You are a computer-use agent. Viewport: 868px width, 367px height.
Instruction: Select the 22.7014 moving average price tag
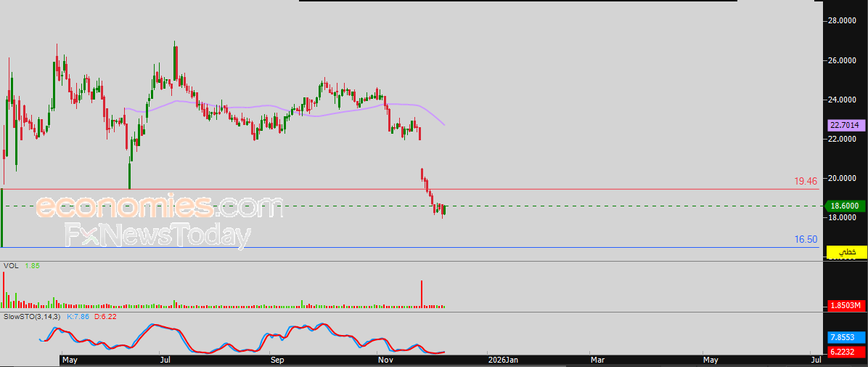pyautogui.click(x=846, y=125)
